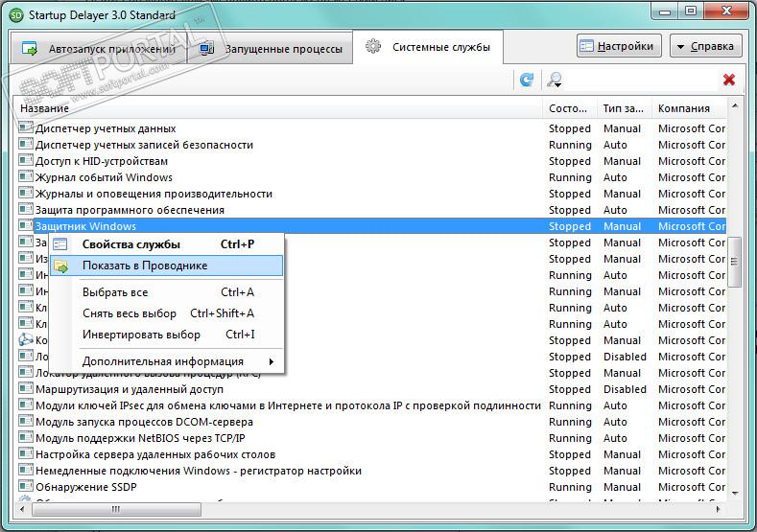Click the icon beside Защита программного обеспечения
This screenshot has width=757, height=532.
pos(26,209)
